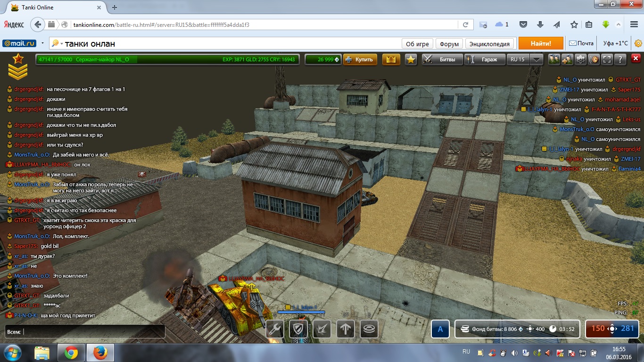Change RU input language in tray
Viewport: 644px width, 362px height.
point(466,352)
